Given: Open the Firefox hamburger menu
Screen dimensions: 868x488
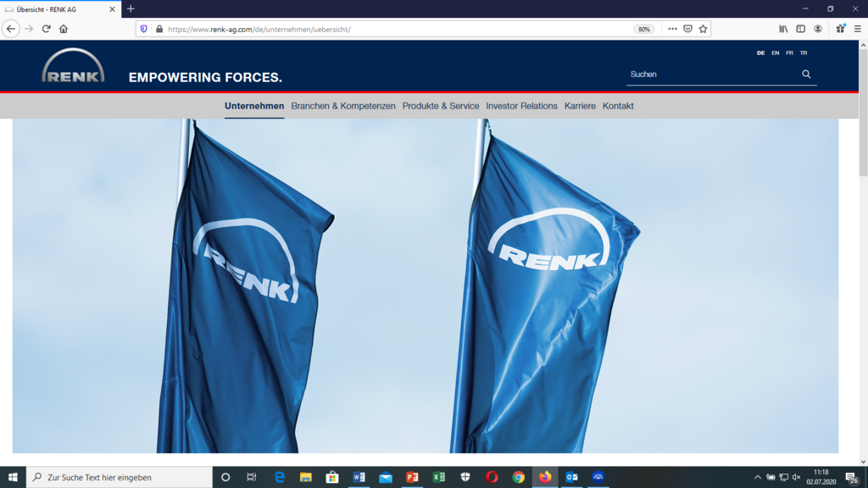Looking at the screenshot, I should [x=858, y=29].
